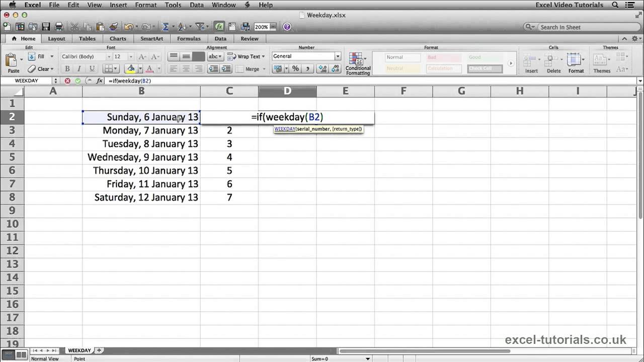This screenshot has width=644, height=362.
Task: Click the Sort A-Z icon
Action: [182, 27]
